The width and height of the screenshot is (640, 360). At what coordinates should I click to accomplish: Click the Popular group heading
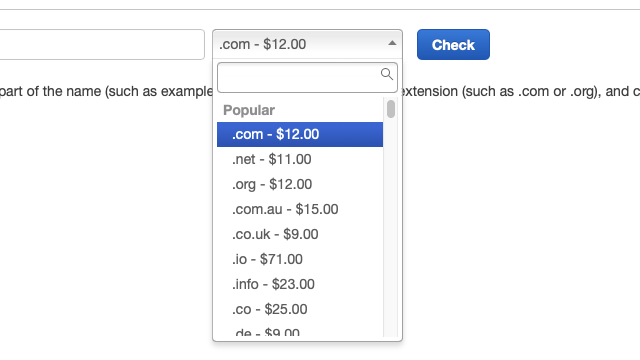pyautogui.click(x=249, y=110)
